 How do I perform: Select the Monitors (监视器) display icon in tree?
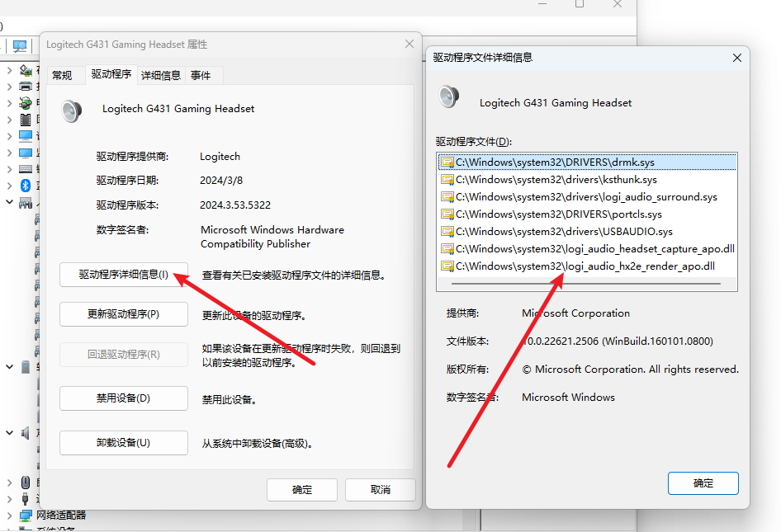pos(26,153)
